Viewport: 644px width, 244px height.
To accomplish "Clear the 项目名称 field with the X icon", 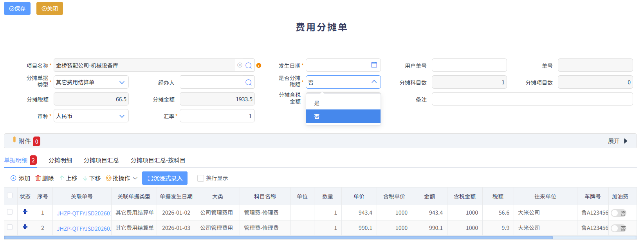I will coord(240,65).
